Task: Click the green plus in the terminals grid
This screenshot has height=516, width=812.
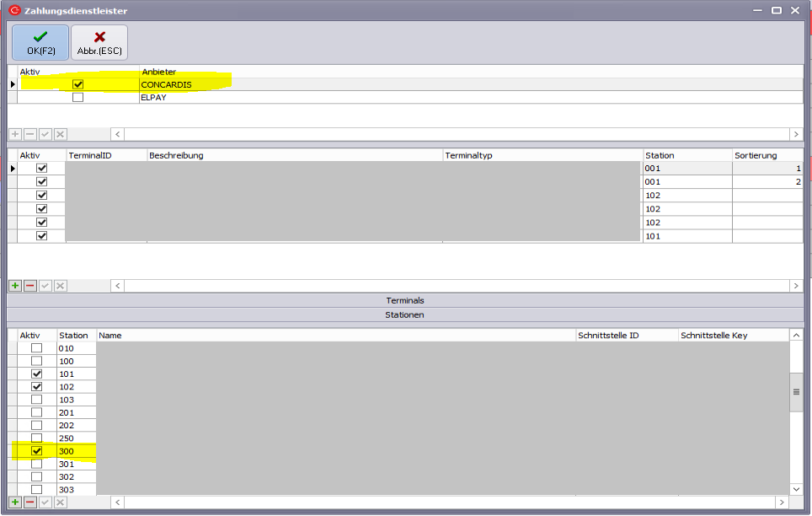Action: pyautogui.click(x=15, y=286)
